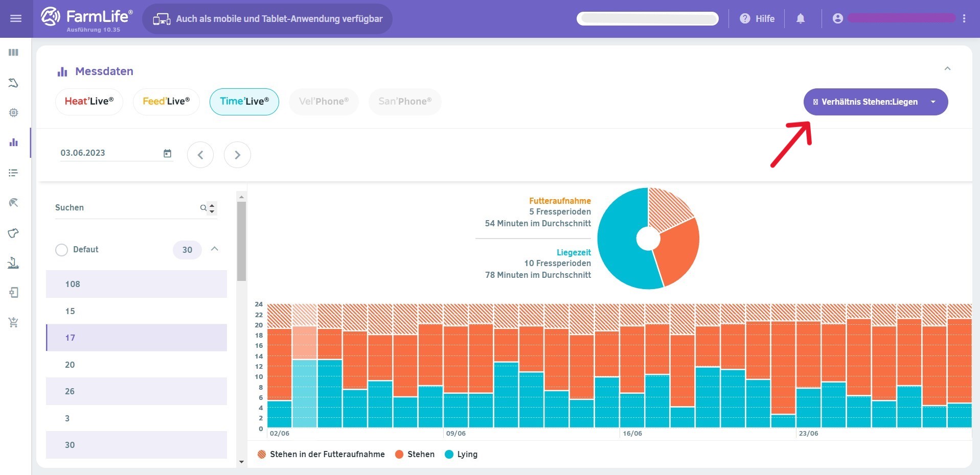Toggle Stehen series in chart legend
Viewport: 980px width, 475px height.
click(415, 454)
